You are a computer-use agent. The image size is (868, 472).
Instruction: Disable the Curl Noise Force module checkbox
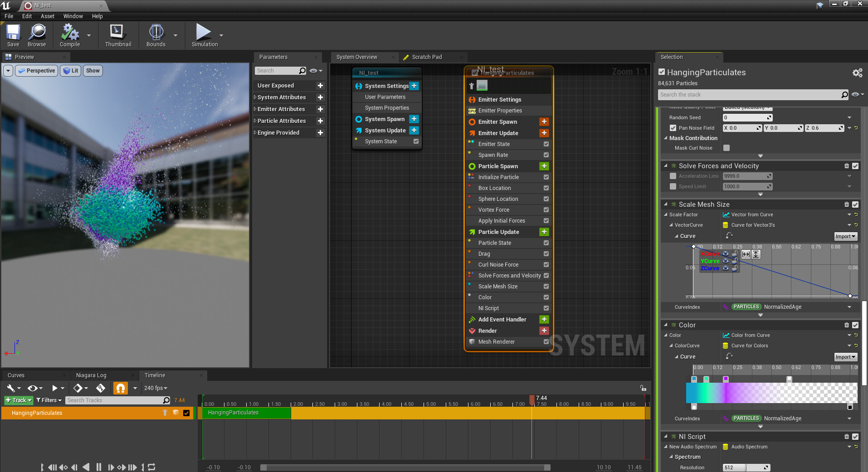tap(546, 265)
